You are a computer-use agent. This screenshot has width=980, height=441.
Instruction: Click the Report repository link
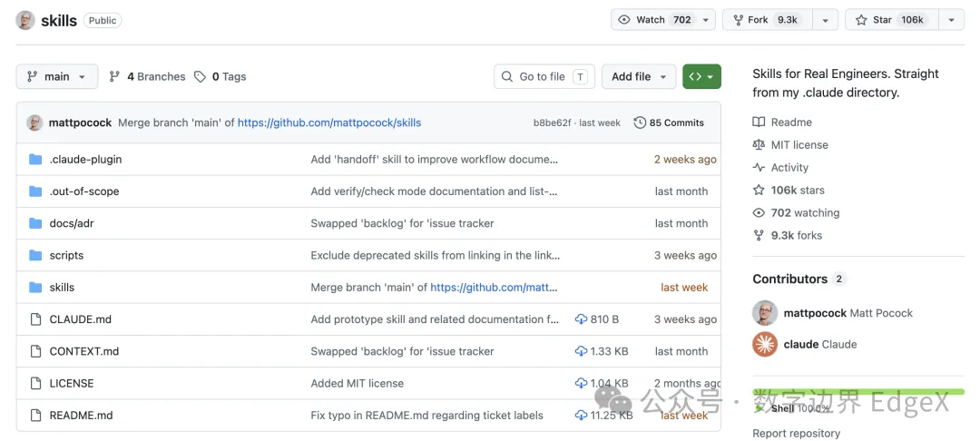coord(797,433)
